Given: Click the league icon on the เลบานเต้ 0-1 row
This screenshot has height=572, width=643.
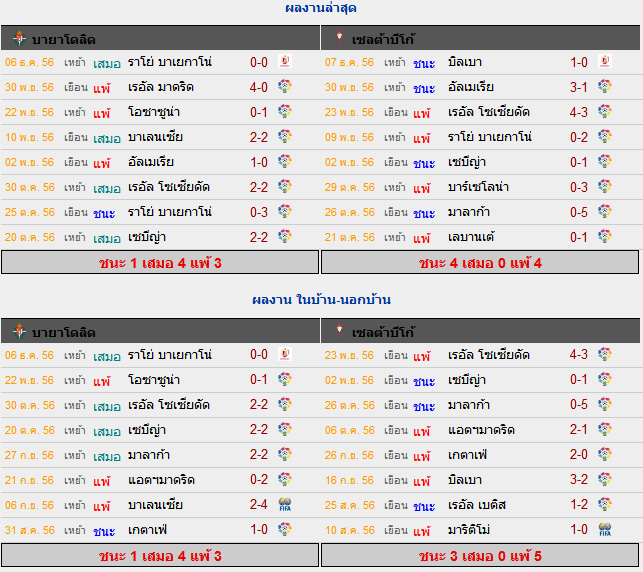Looking at the screenshot, I should [x=605, y=237].
